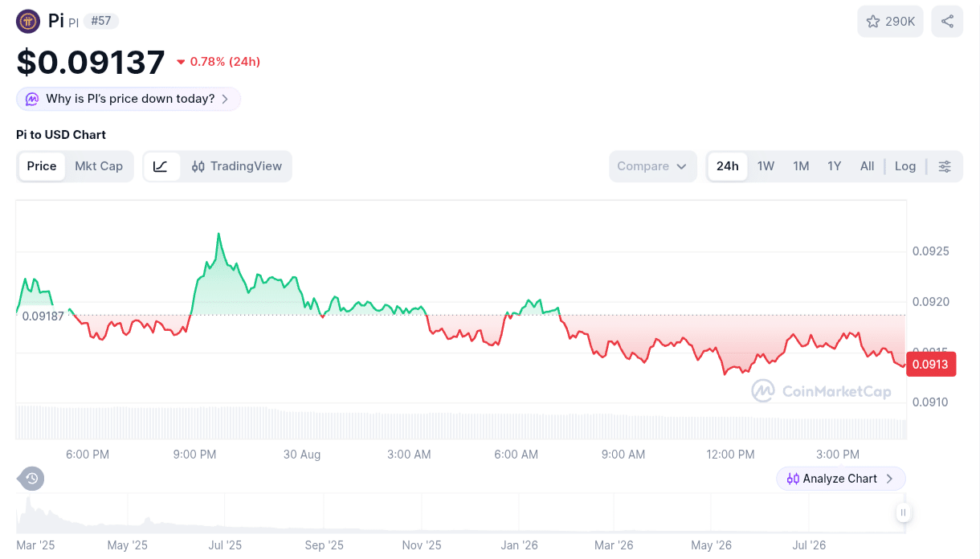Click the 3:00 PM x-axis label
980x559 pixels.
838,455
